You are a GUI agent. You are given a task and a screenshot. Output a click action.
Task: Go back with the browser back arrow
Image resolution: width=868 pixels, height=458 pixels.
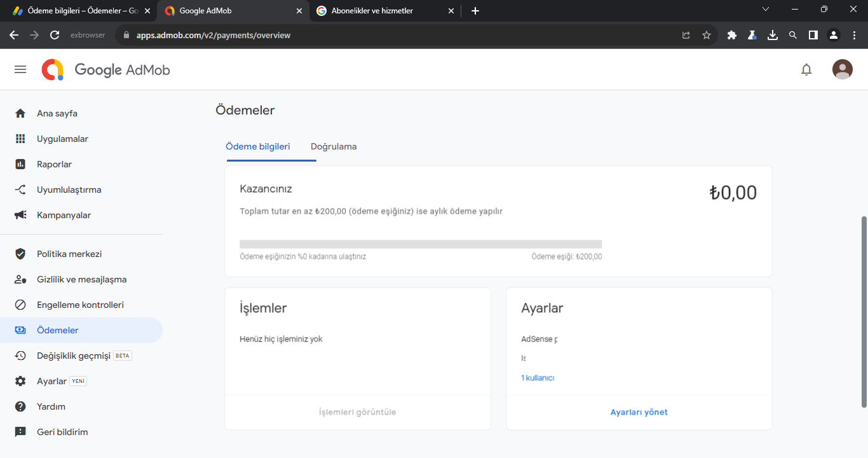[x=14, y=35]
